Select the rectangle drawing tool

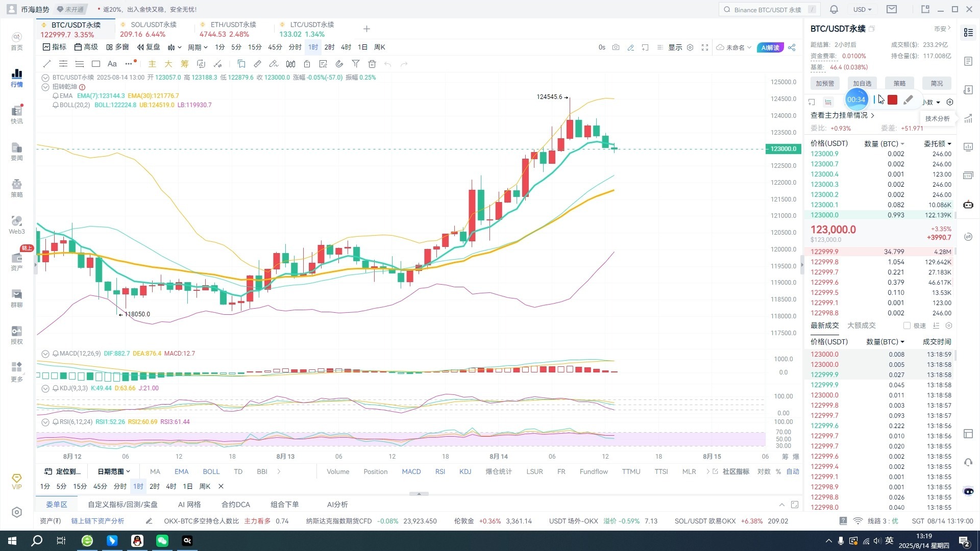click(96, 64)
